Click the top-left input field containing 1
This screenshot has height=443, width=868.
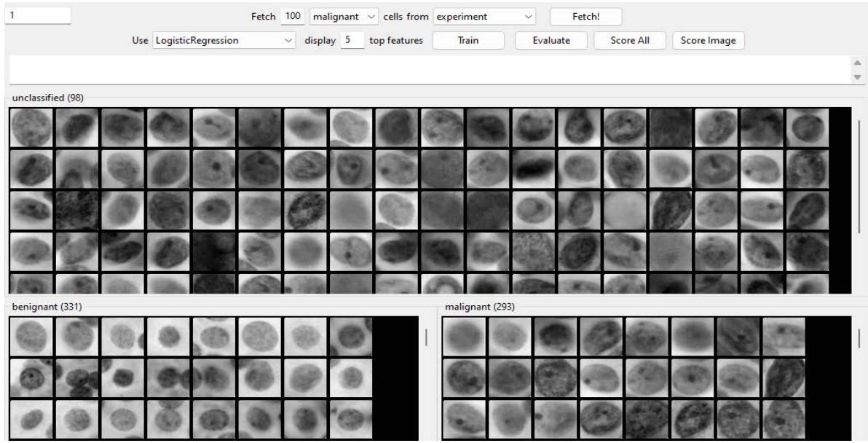(x=38, y=15)
